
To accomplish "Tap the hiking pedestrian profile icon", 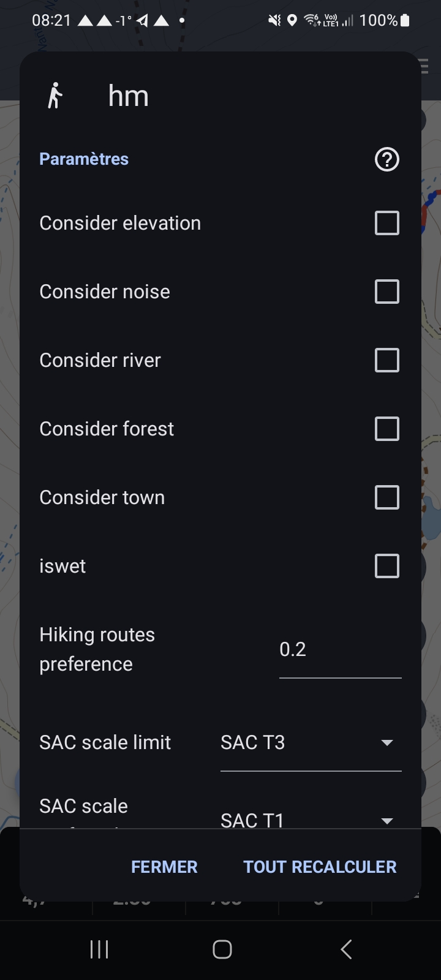I will click(55, 96).
